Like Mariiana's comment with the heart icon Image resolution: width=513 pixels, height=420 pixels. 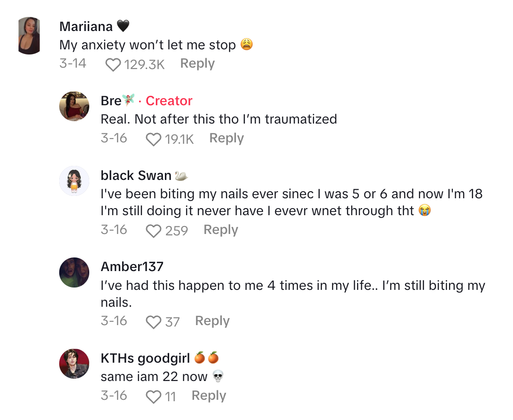(x=113, y=64)
